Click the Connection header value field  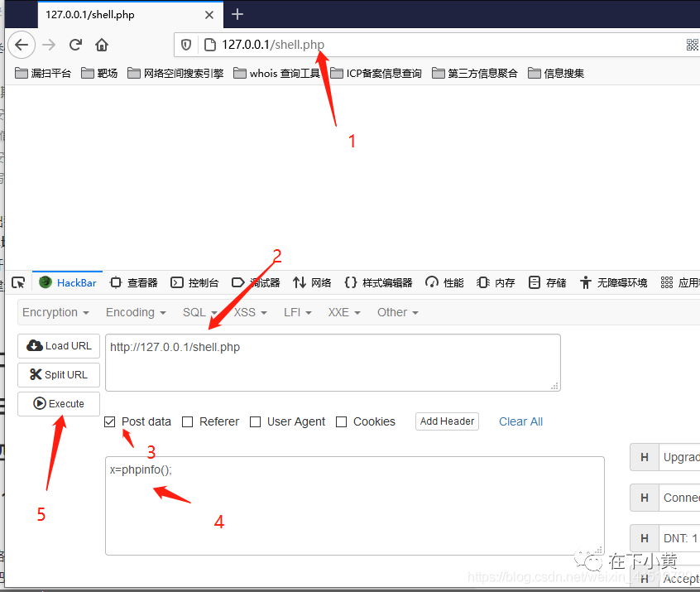(679, 498)
